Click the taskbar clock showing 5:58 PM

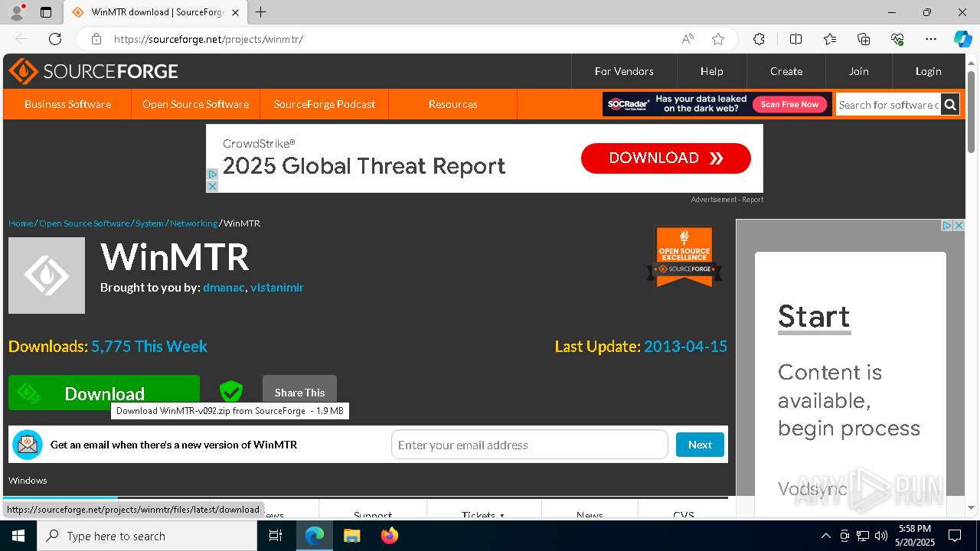(915, 536)
